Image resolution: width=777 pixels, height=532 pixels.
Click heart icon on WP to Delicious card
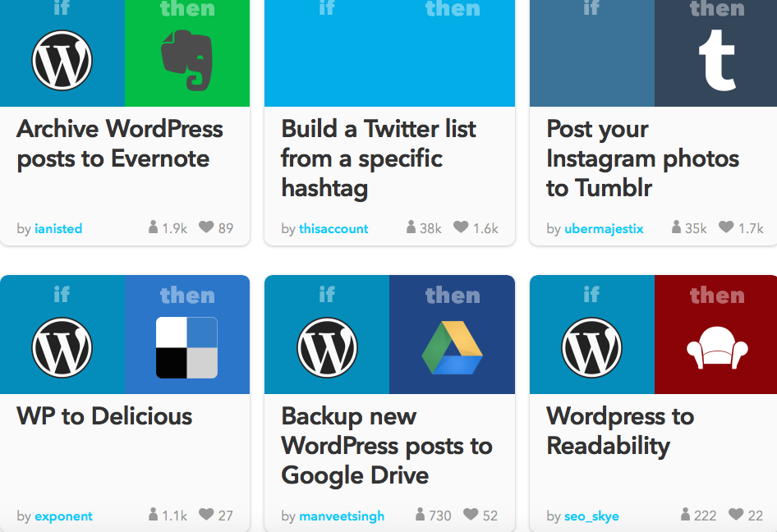[x=206, y=514]
